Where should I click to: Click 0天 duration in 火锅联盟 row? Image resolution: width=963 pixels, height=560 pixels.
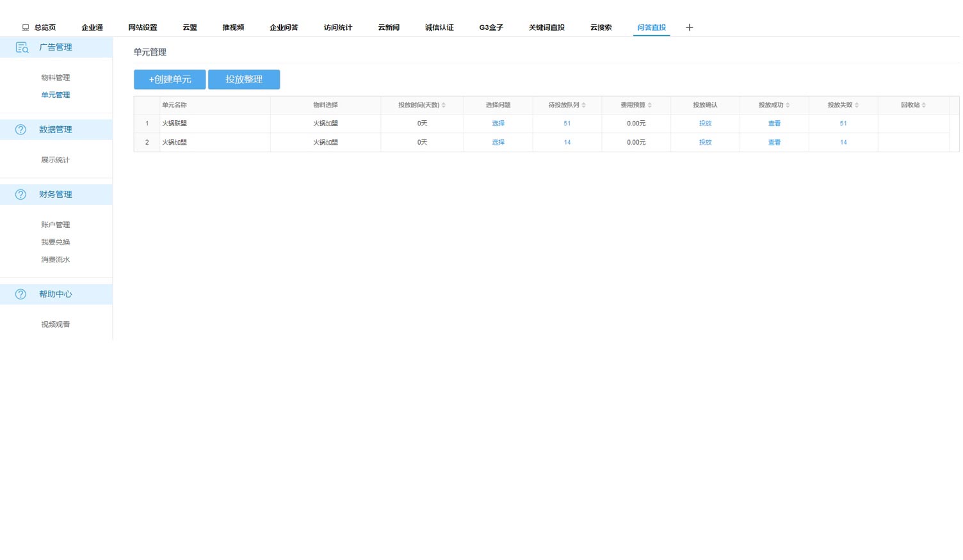tap(423, 124)
